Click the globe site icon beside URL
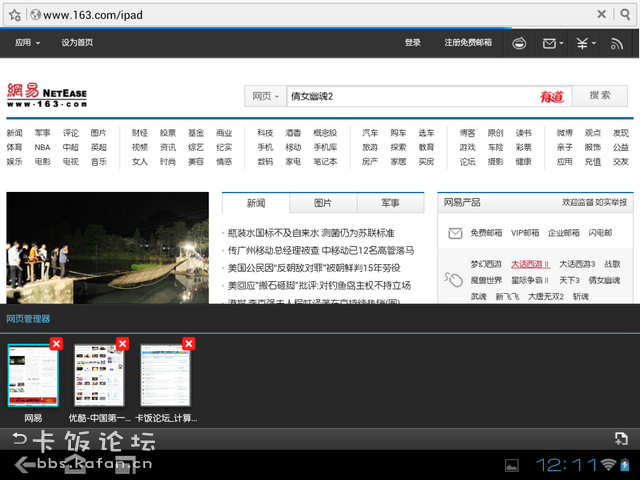 [36, 15]
